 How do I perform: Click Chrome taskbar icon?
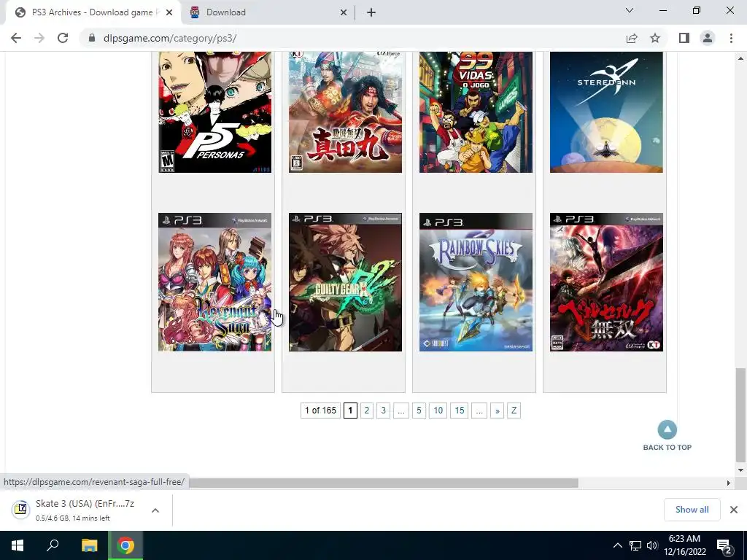pos(125,545)
